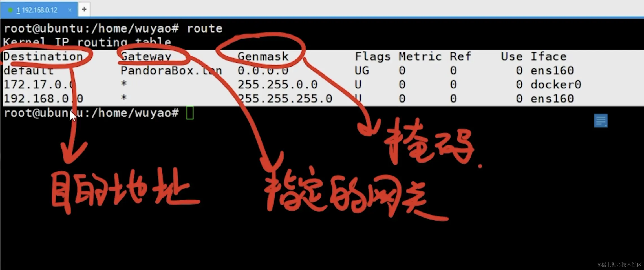Close the 192.168.0.12 session tab
644x270 pixels.
70,10
